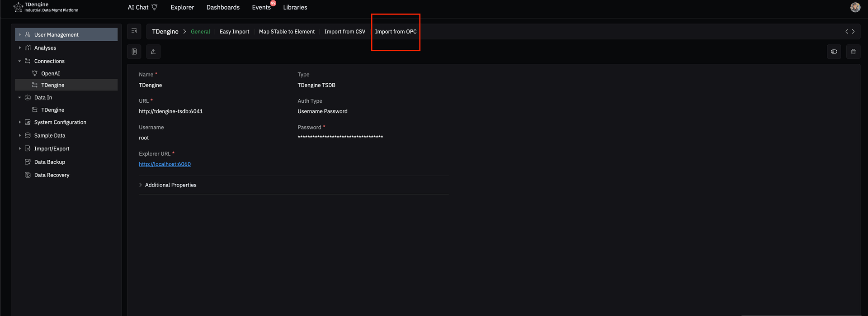Click the delete trash icon
This screenshot has width=868, height=316.
(853, 52)
